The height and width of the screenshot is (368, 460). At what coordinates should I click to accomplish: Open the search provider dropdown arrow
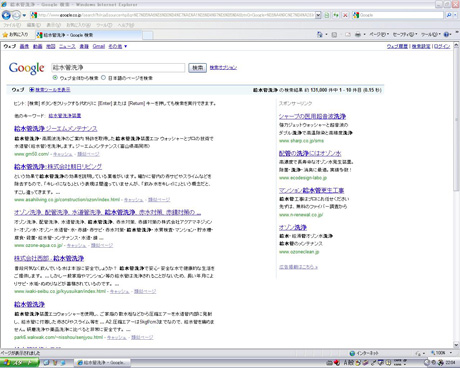click(455, 15)
